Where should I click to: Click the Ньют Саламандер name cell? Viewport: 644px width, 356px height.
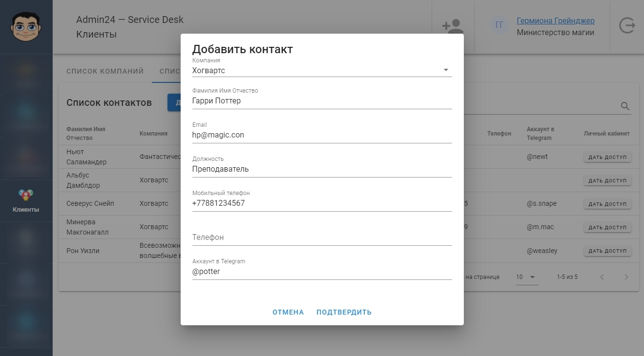86,157
